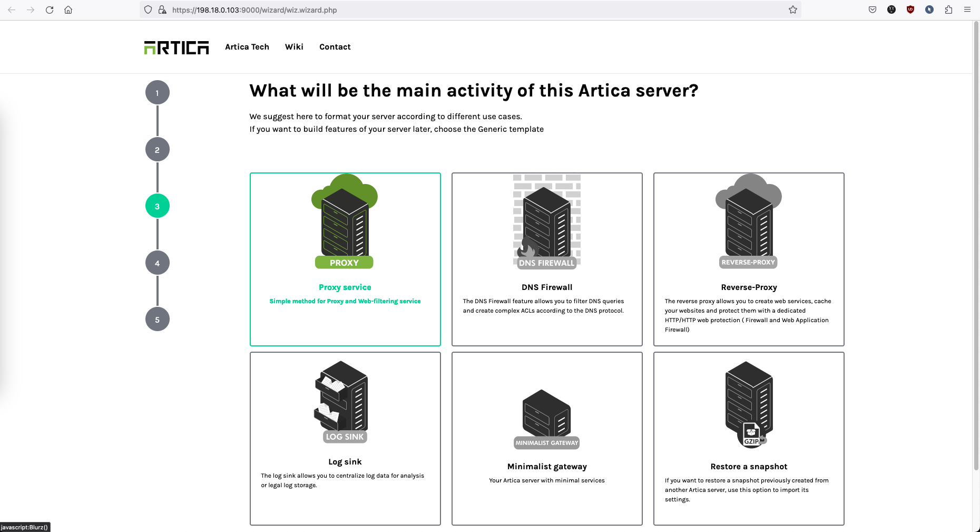Screen dimensions: 980x532
Task: Click the Artica logo
Action: coord(177,47)
